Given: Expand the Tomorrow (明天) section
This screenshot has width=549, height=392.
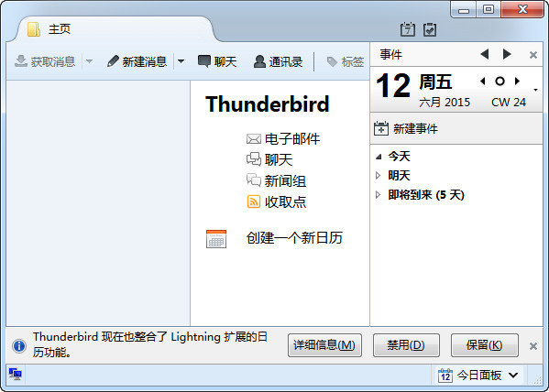Looking at the screenshot, I should (x=379, y=175).
